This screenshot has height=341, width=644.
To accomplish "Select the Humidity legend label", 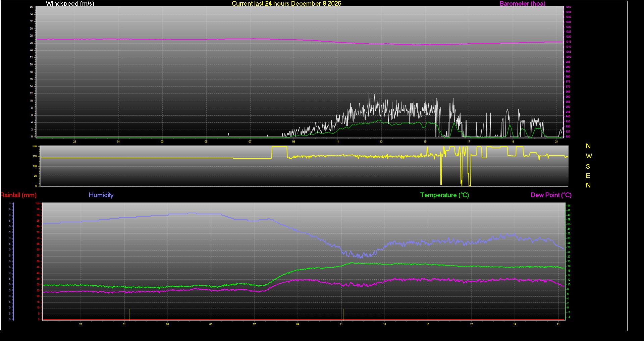I will (x=101, y=195).
